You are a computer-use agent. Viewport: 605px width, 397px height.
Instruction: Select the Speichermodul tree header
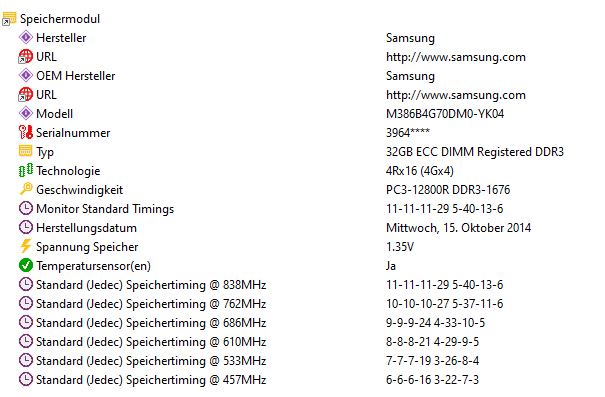(x=60, y=19)
